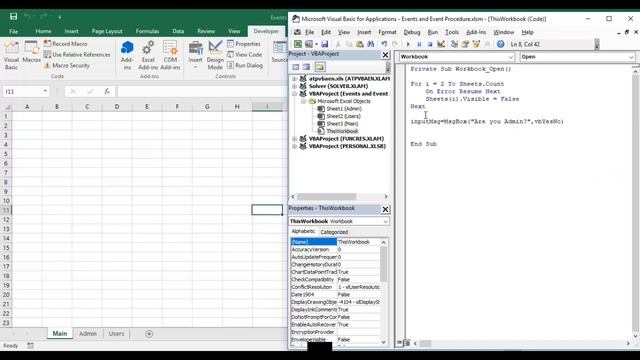Switch to Categorized properties tab

pos(334,232)
